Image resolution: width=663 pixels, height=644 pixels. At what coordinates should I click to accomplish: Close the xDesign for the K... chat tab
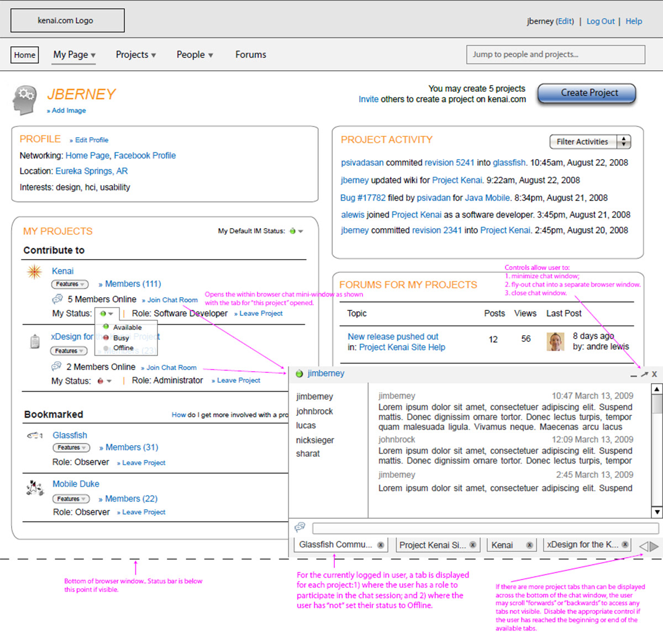coord(625,544)
